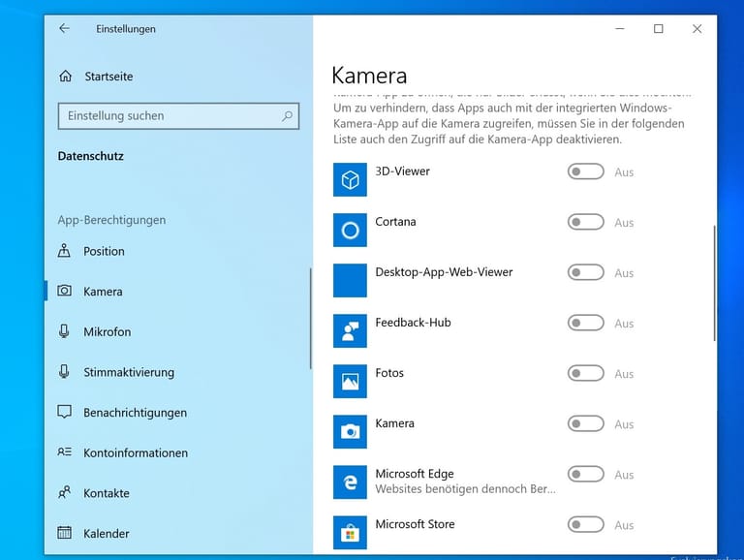Click the Kamera app icon in list

[350, 432]
